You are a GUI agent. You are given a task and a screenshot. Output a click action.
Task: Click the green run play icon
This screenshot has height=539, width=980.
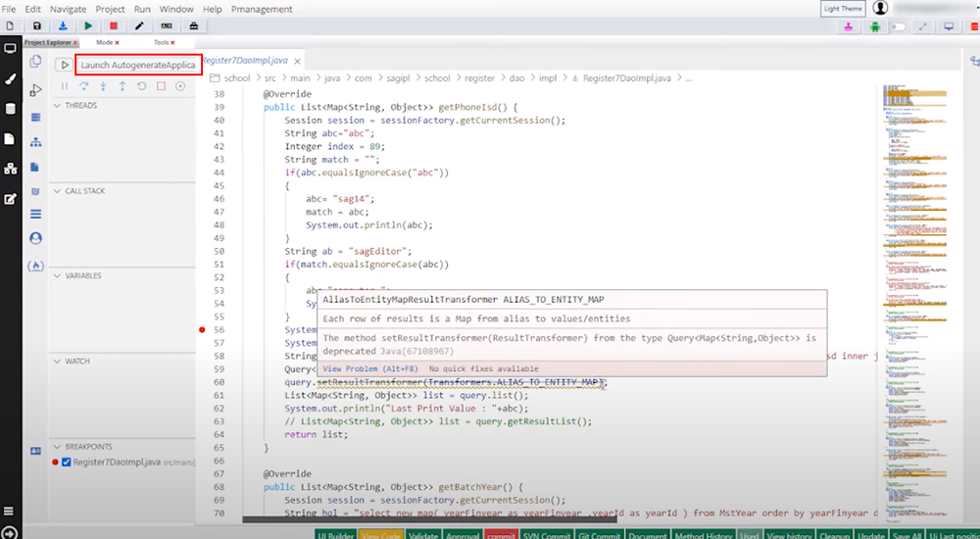tap(88, 25)
